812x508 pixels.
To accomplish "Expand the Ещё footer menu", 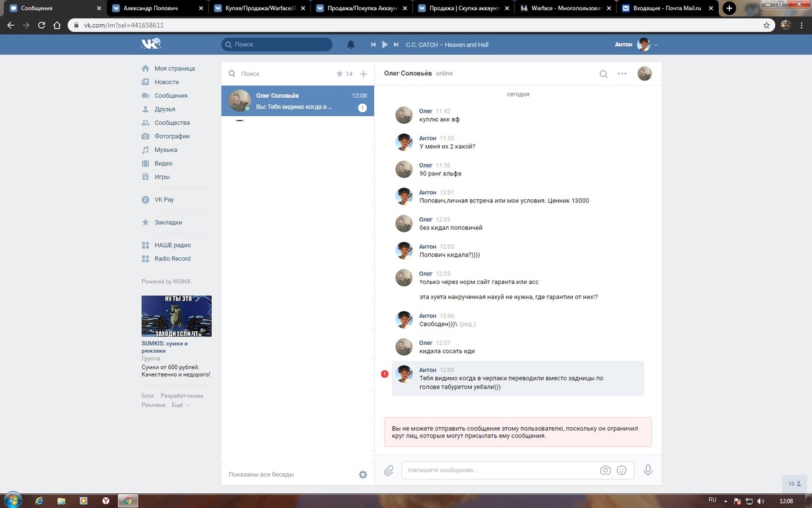I will coord(180,405).
